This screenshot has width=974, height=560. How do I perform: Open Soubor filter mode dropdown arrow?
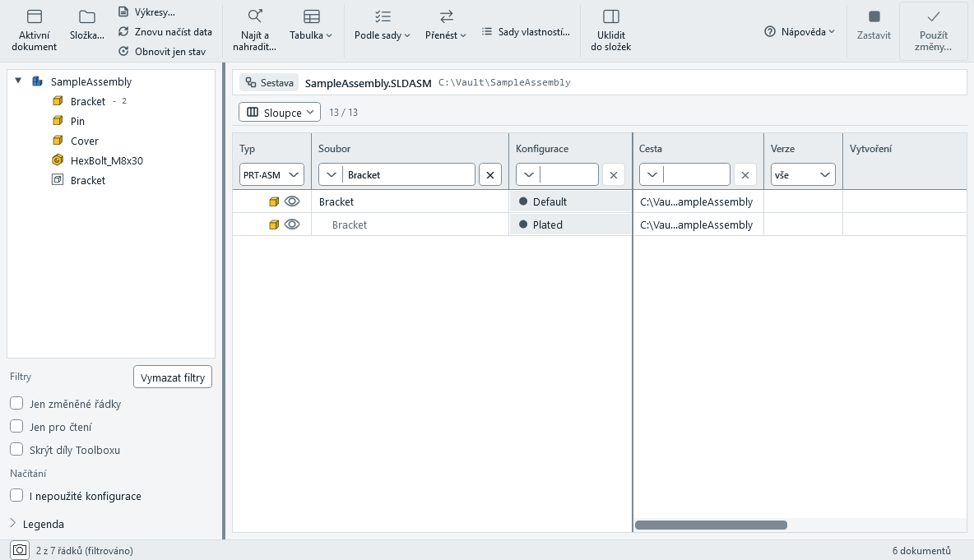[331, 174]
